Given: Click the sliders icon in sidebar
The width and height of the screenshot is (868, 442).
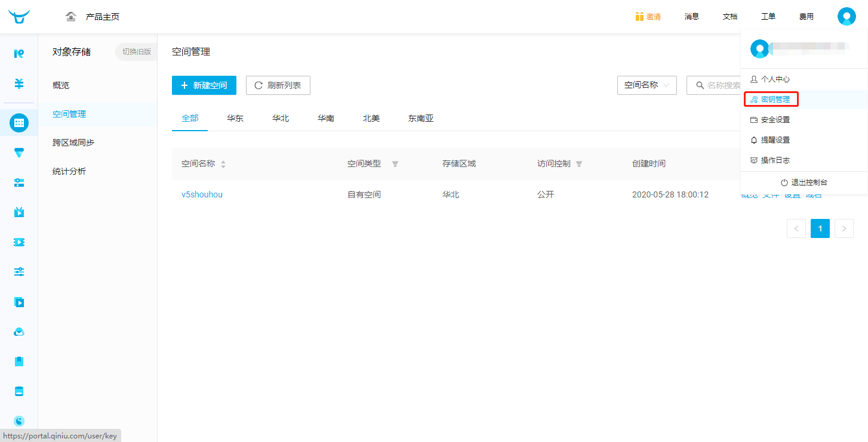Looking at the screenshot, I should point(19,272).
